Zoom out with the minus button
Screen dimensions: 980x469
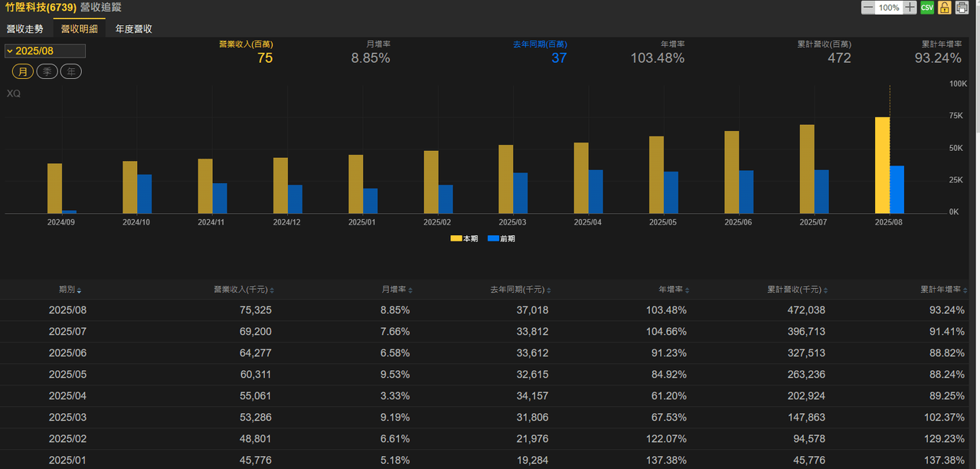(867, 8)
